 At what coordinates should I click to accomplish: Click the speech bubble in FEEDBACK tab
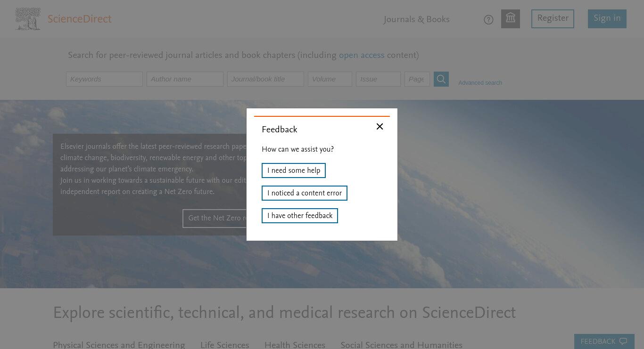pos(623,341)
